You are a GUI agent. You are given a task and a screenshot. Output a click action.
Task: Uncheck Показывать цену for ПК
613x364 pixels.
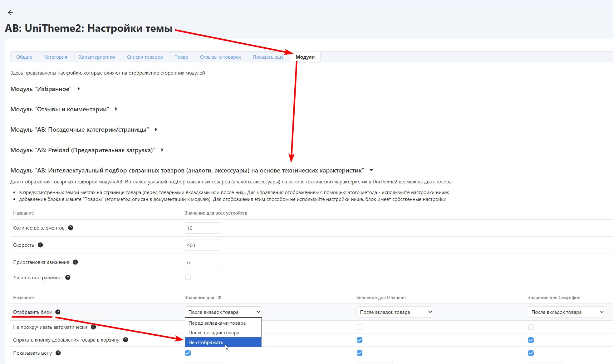(188, 353)
